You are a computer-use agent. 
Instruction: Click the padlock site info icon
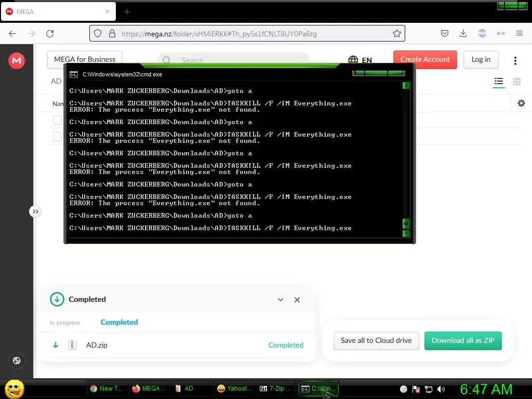112,34
